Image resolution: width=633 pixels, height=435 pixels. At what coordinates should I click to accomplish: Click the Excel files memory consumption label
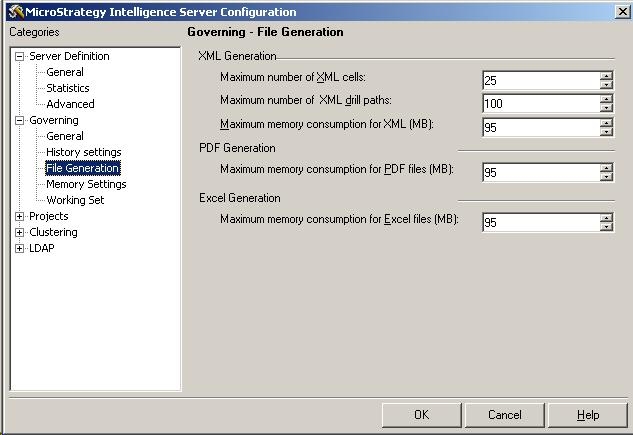tap(339, 219)
